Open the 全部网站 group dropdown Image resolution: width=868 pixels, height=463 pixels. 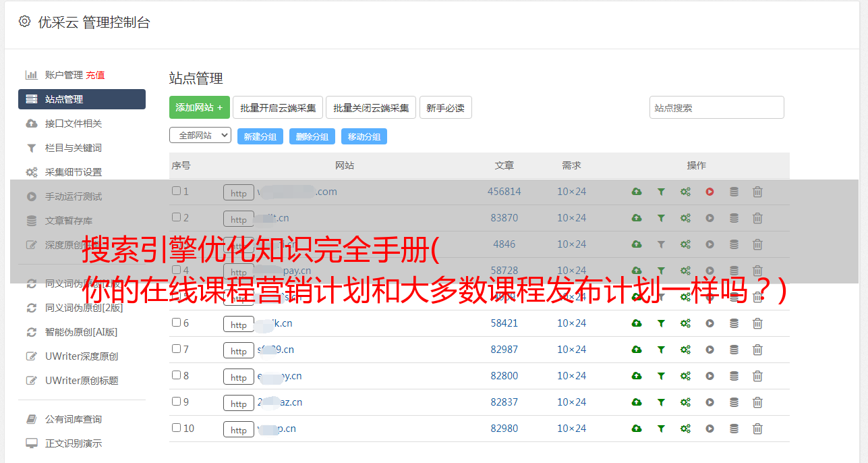(x=200, y=136)
